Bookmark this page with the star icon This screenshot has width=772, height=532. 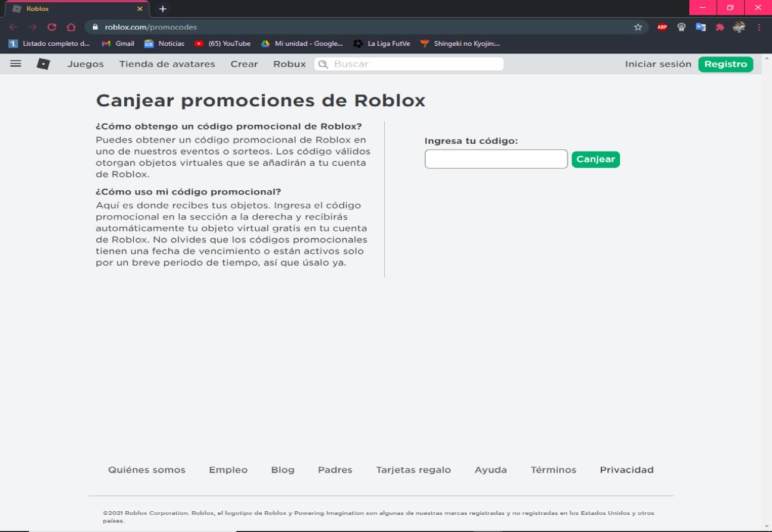638,27
